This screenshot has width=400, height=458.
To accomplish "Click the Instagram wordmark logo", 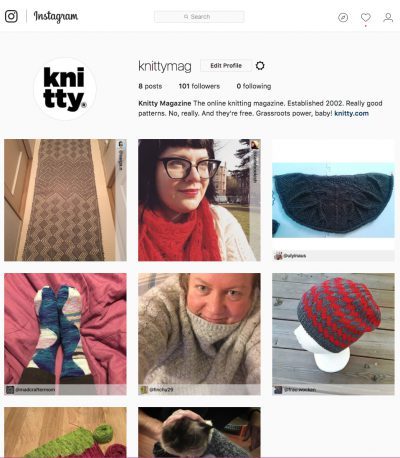I will [x=56, y=16].
